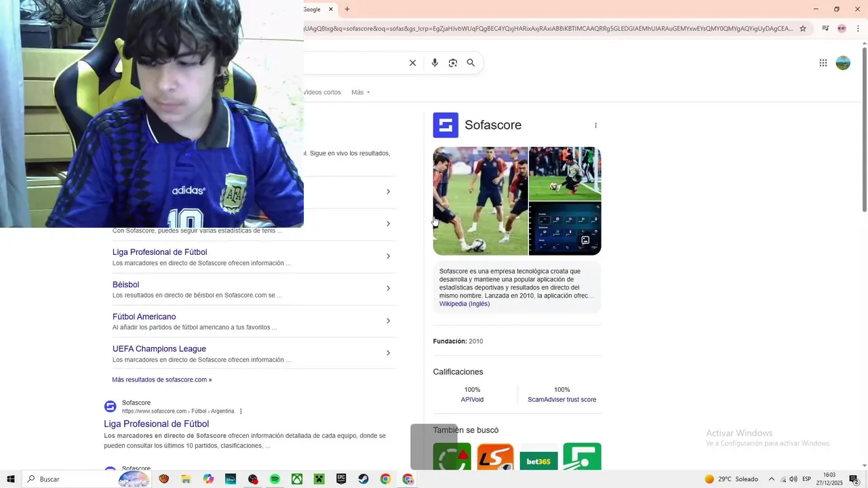Click the Sofascore logo in knowledge panel
This screenshot has height=488, width=868.
446,125
